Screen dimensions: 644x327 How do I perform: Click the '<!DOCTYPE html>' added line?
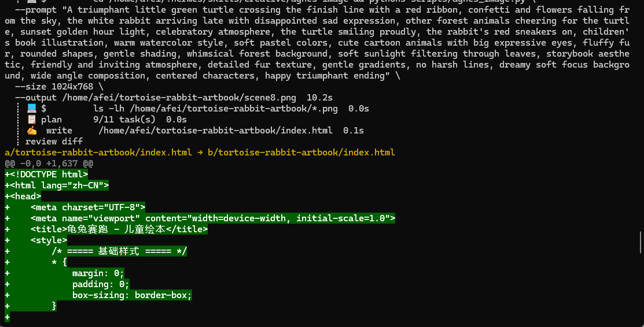pyautogui.click(x=46, y=174)
